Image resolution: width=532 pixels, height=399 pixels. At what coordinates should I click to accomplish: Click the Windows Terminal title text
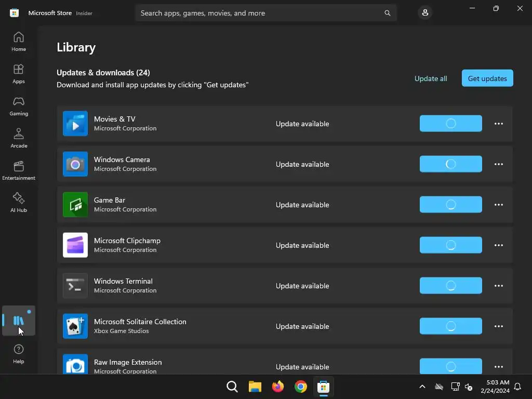tap(123, 281)
